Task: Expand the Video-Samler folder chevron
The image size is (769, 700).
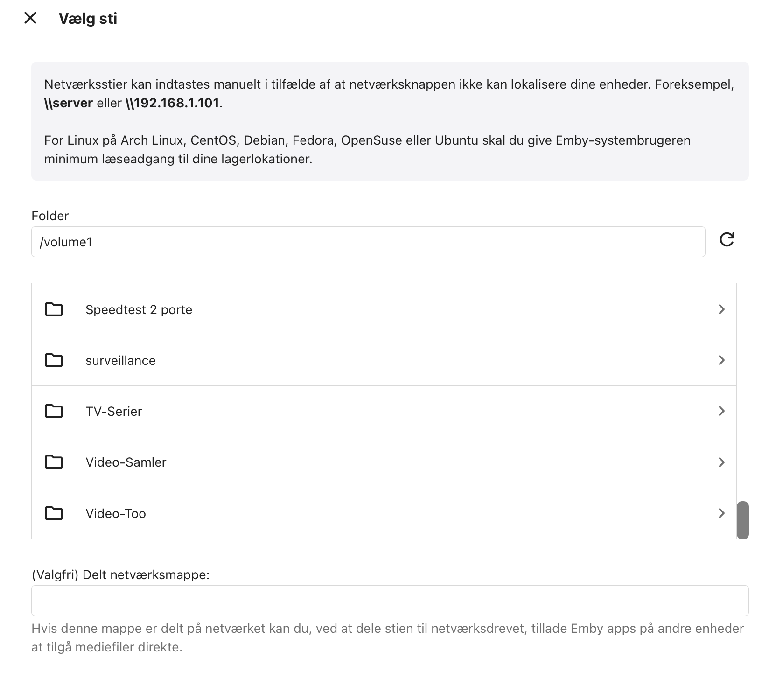Action: (x=721, y=462)
